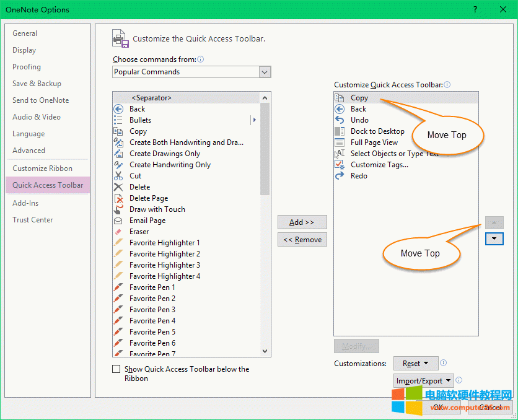Select the Email Page envelope icon
The image size is (518, 420).
point(118,221)
